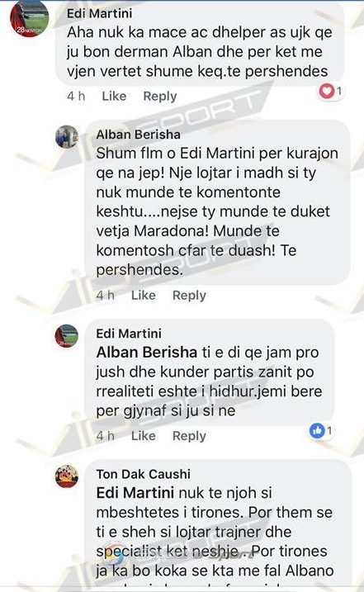The image size is (364, 592).
Task: Click tagged Edi Martini in Ton's comment
Action: [x=135, y=493]
